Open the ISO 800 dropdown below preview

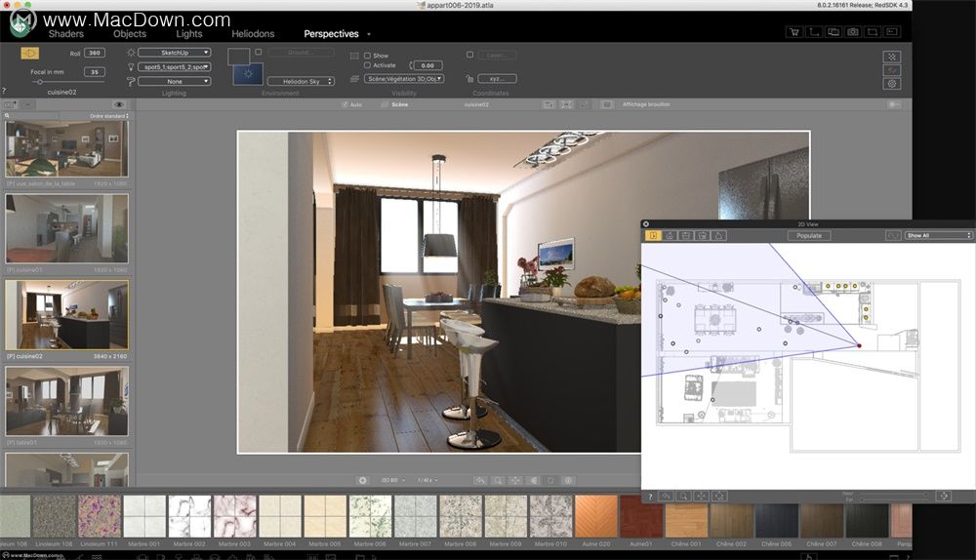392,480
